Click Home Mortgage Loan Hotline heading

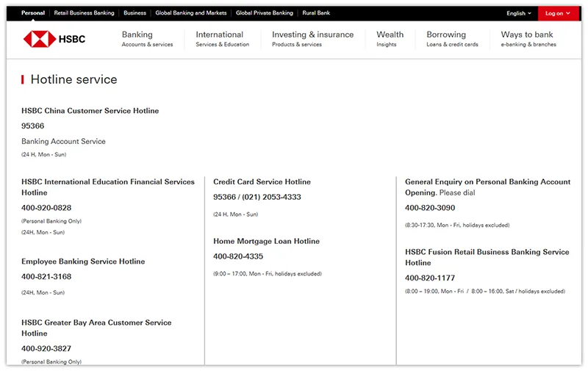266,242
